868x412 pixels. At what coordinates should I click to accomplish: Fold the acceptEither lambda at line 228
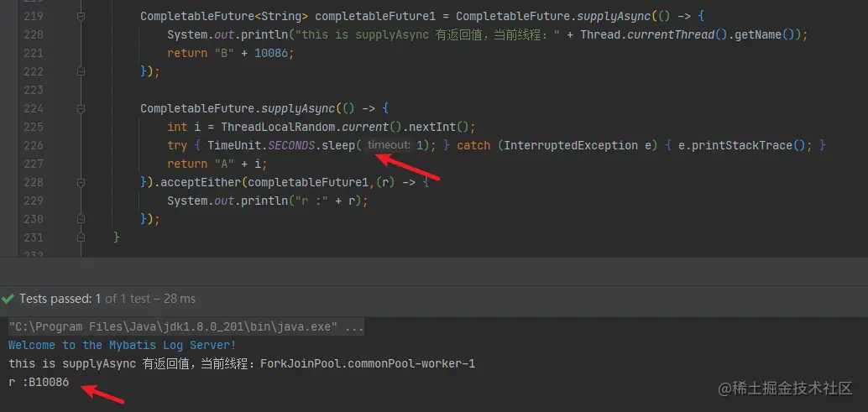(x=81, y=182)
